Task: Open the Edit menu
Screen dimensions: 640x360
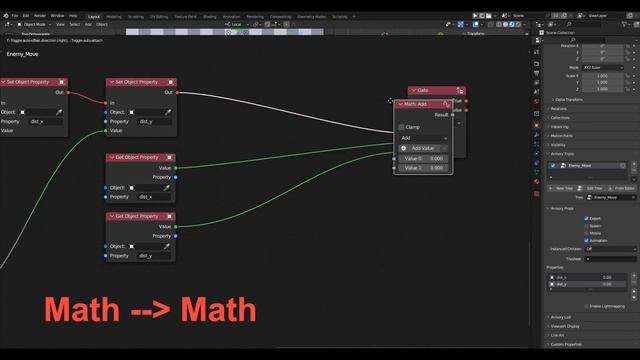Action: click(x=26, y=16)
